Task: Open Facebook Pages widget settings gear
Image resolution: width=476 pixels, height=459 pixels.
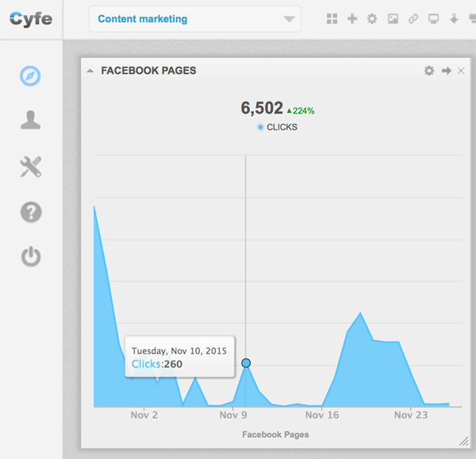Action: click(429, 71)
